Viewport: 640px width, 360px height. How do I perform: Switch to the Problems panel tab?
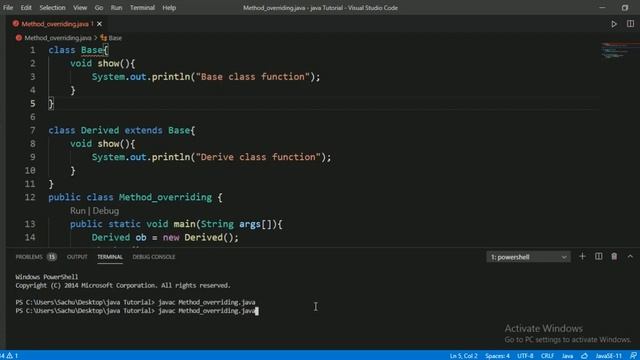click(29, 257)
